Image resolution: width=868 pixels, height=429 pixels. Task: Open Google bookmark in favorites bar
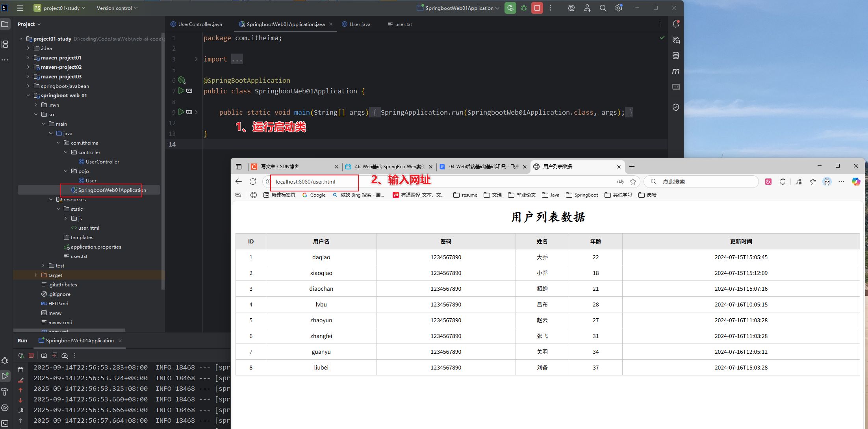coord(314,195)
